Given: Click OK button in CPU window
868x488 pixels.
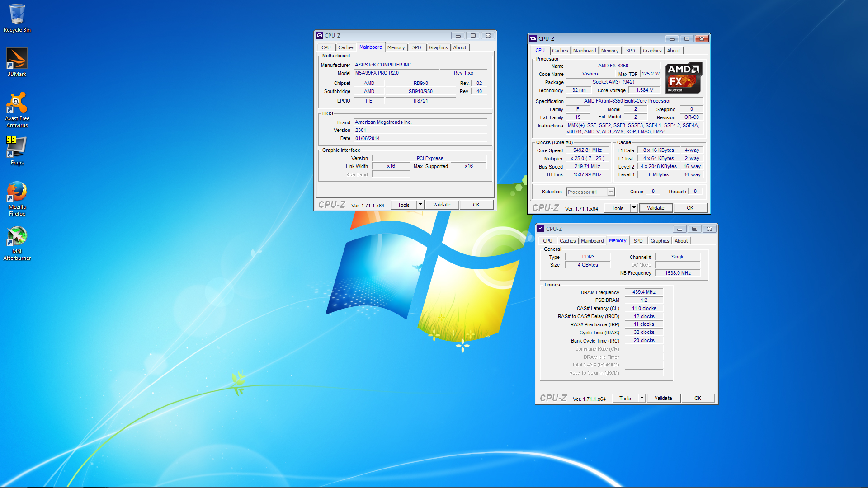Looking at the screenshot, I should pyautogui.click(x=690, y=208).
